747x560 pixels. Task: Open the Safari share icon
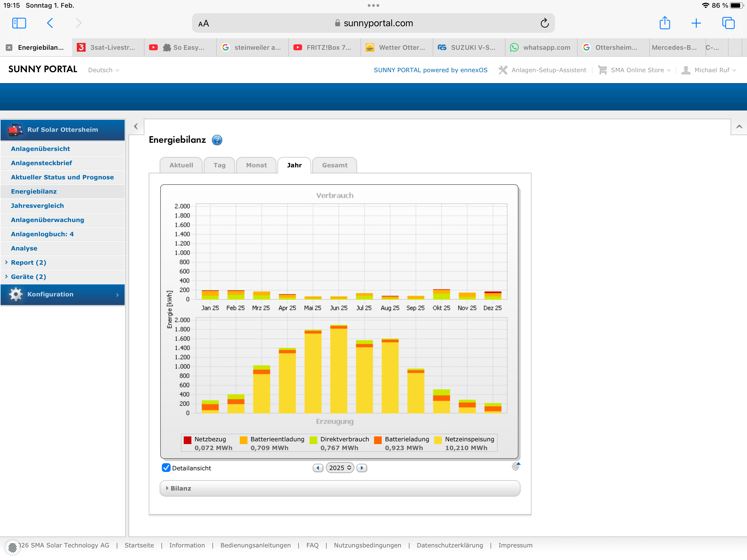[665, 23]
